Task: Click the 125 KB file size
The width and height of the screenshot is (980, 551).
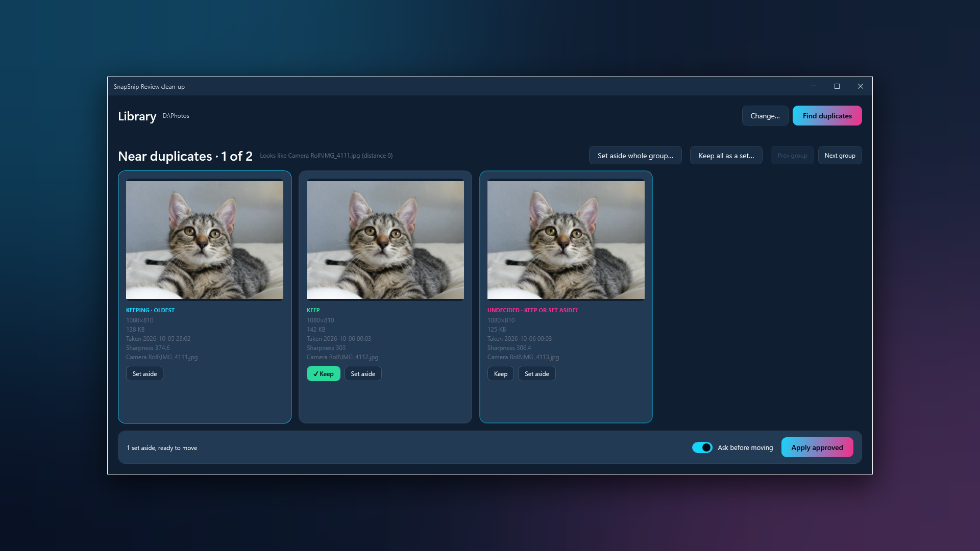Action: coord(497,330)
